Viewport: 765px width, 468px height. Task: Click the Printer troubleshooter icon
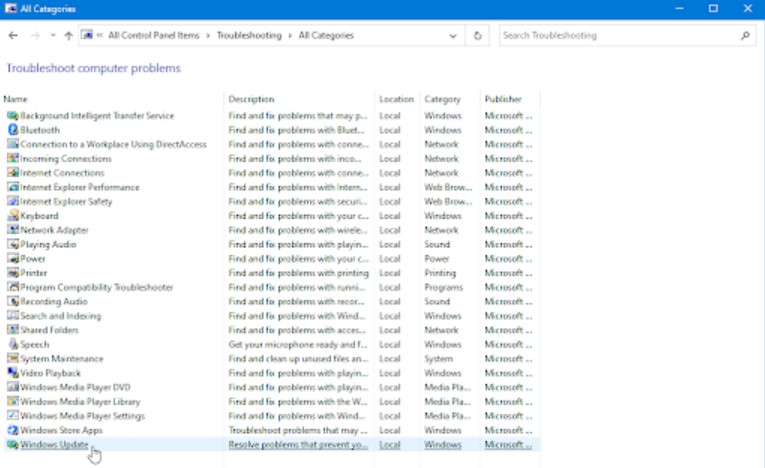tap(13, 273)
